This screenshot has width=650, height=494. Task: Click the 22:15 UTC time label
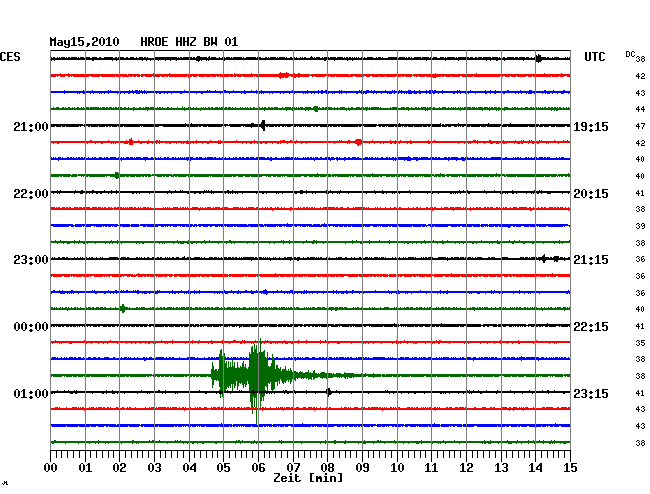[591, 327]
